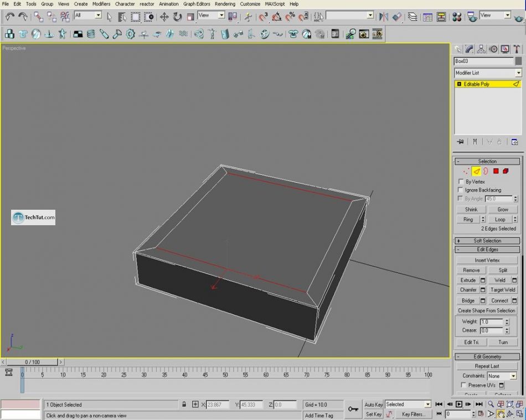Open the Modifiers menu
526x420 pixels.
101,4
